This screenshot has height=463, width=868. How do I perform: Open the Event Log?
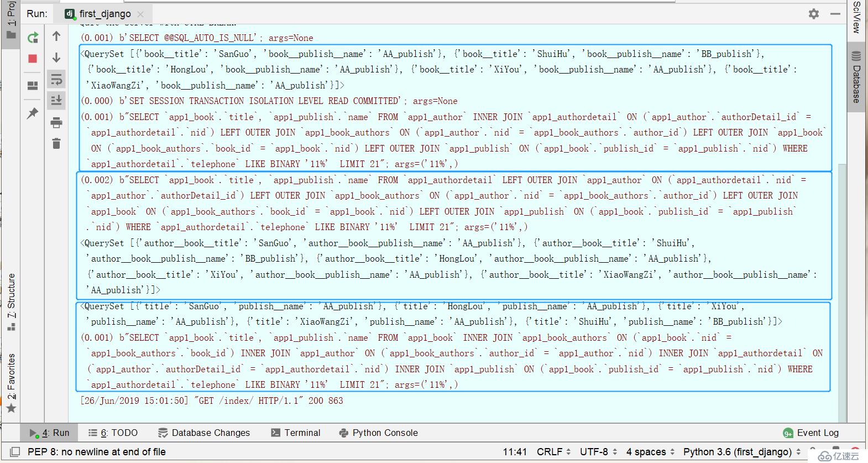(811, 433)
